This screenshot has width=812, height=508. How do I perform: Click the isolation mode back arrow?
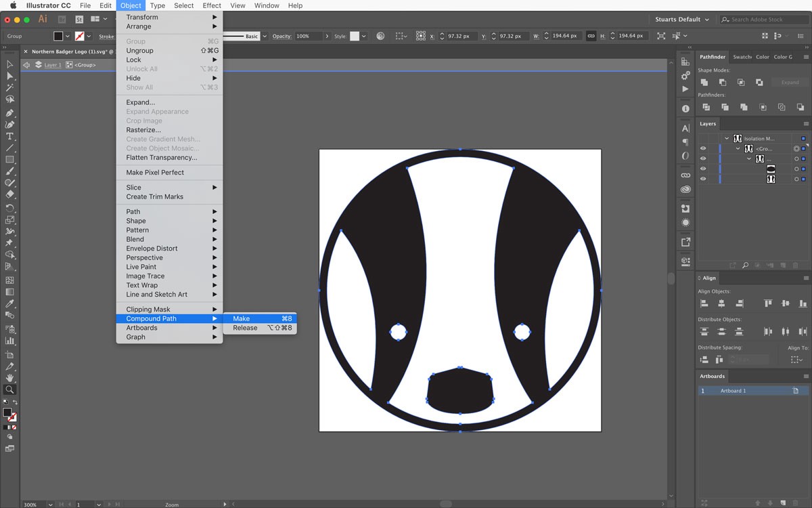tap(26, 65)
